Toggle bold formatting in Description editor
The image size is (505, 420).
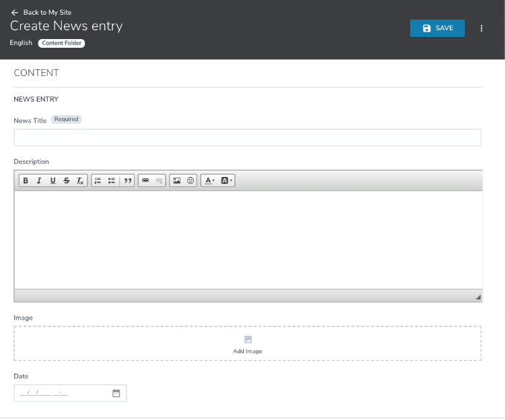pos(26,180)
